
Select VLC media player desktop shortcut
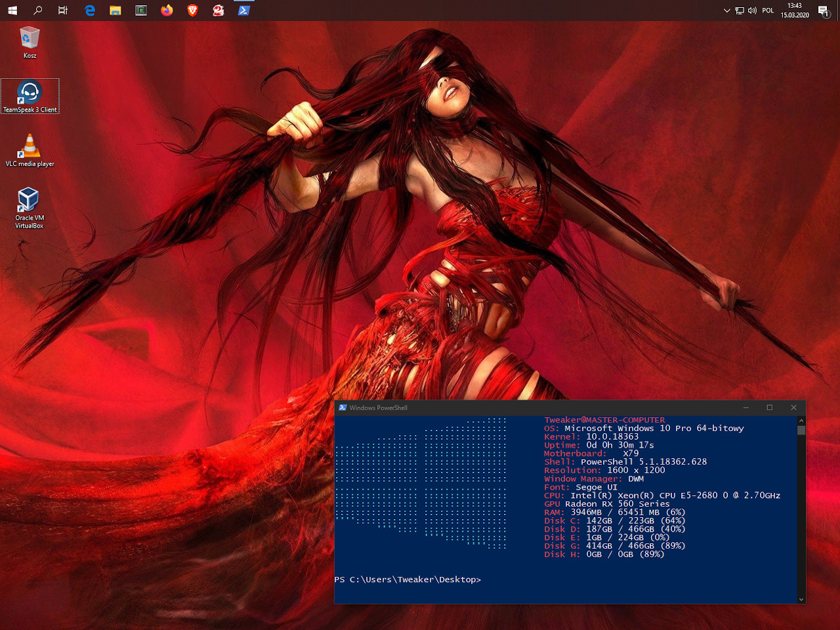[30, 150]
